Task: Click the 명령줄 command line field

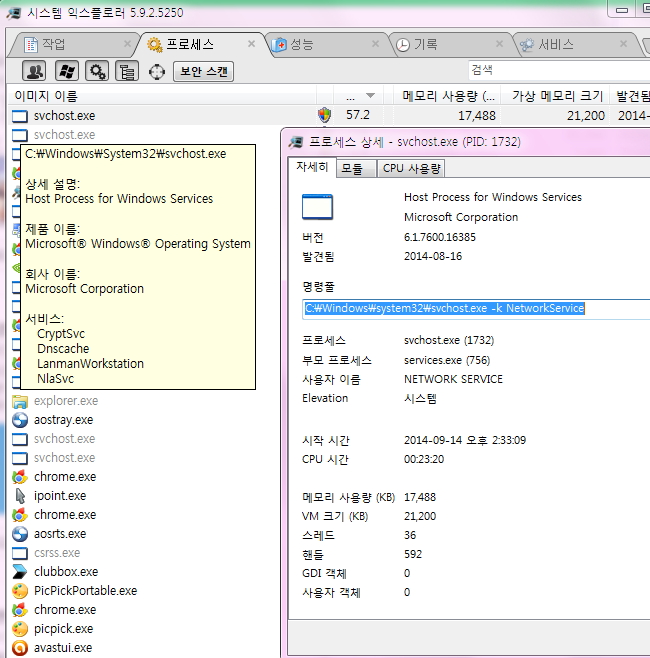Action: 476,309
